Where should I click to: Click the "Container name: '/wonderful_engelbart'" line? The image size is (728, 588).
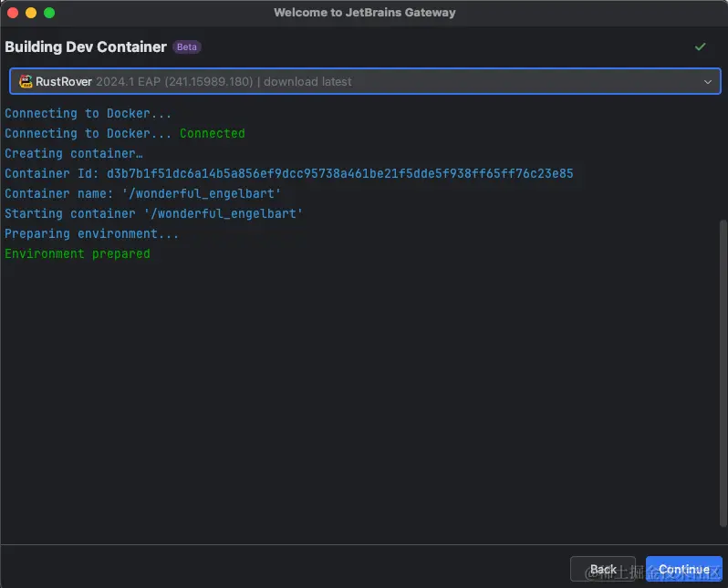(143, 193)
